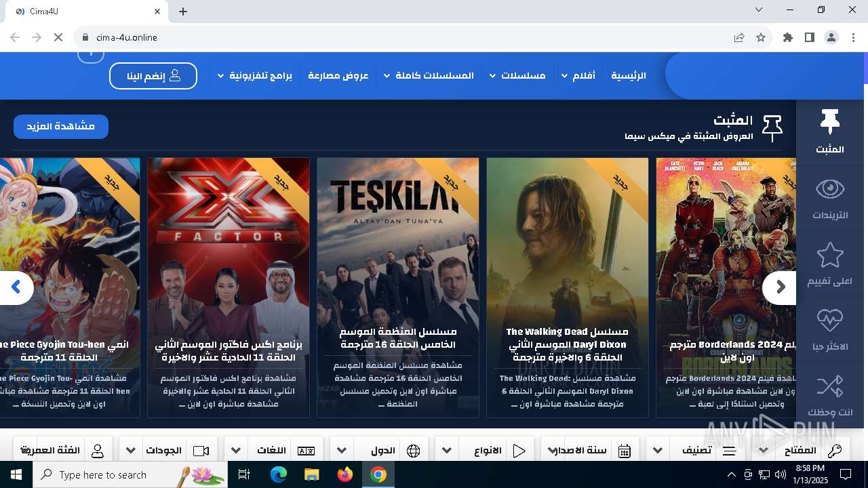Screen dimensions: 868x488
Task: Share this page icon in address bar
Action: pyautogui.click(x=739, y=37)
